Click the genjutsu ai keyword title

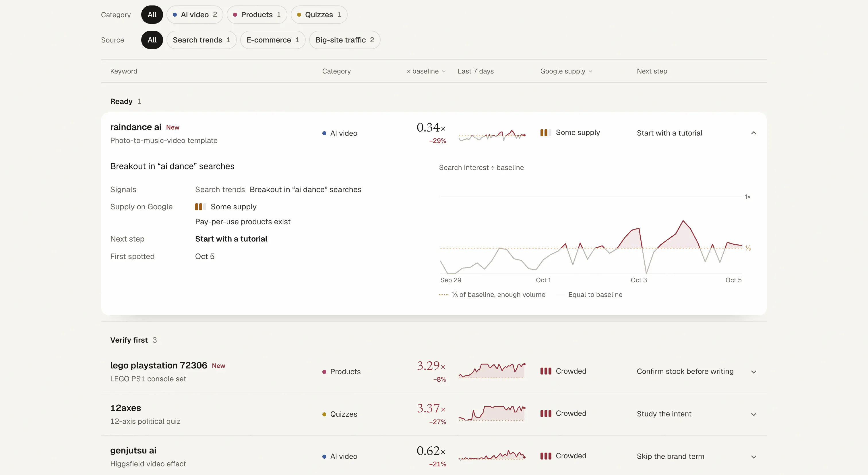133,450
